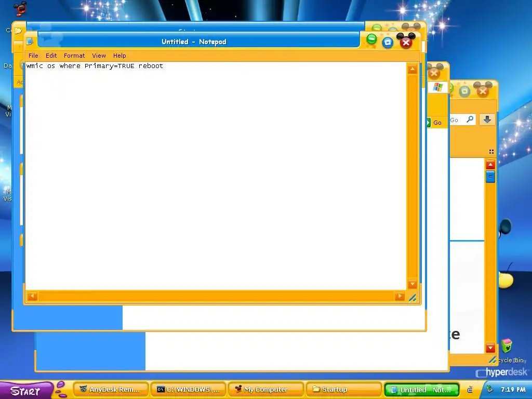The width and height of the screenshot is (532, 399).
Task: Click the Windows flag logo in background window
Action: click(x=437, y=87)
